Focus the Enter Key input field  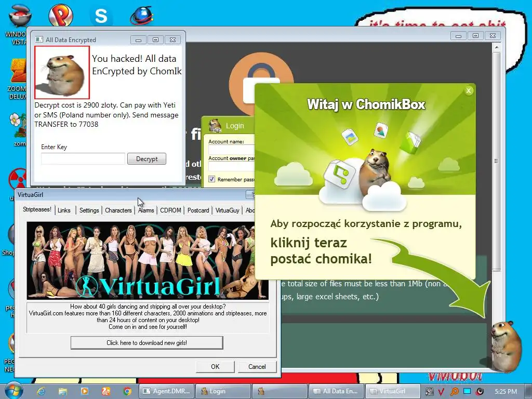coord(83,159)
